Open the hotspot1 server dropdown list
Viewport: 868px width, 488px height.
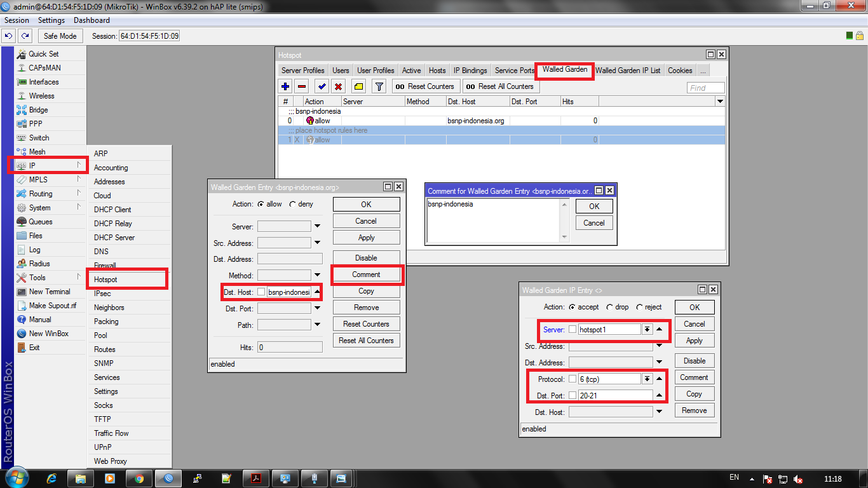click(648, 330)
